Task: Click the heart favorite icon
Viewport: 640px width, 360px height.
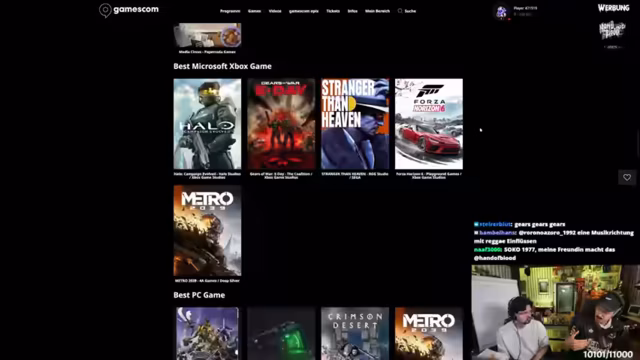Action: [x=627, y=178]
